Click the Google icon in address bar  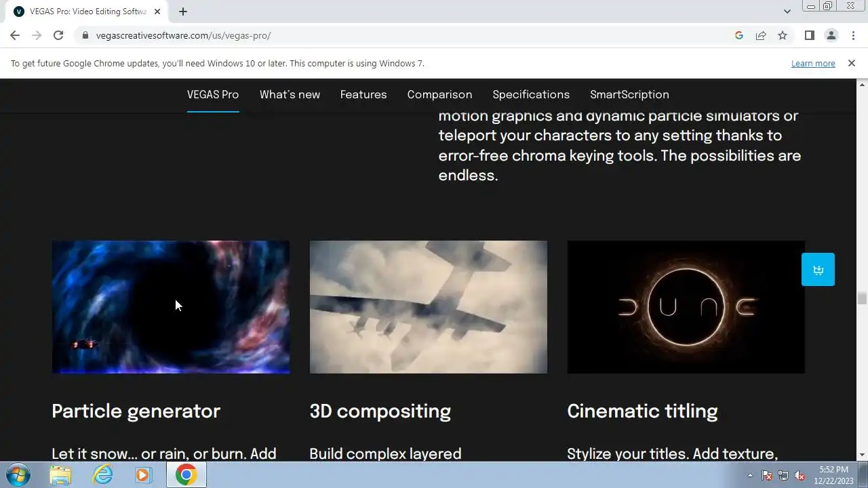(739, 35)
